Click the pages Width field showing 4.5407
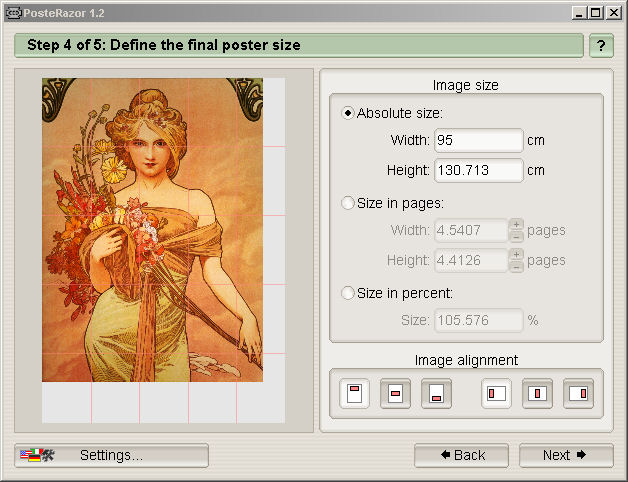The height and width of the screenshot is (482, 628). [471, 230]
